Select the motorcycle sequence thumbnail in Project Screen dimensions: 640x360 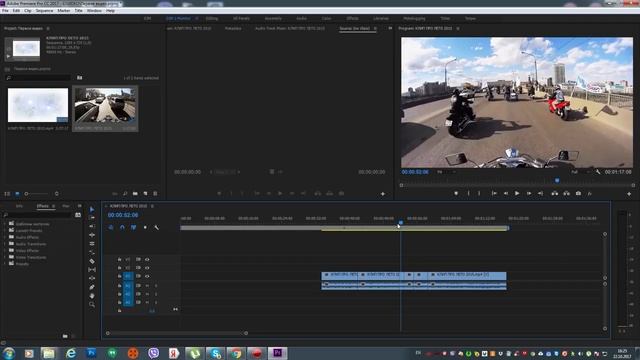pos(105,105)
